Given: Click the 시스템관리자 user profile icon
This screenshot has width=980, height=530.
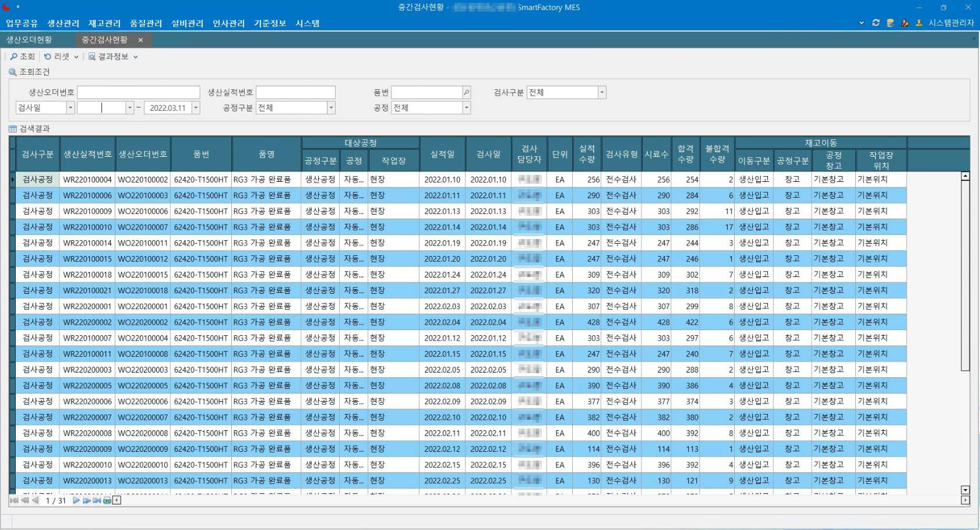Looking at the screenshot, I should pos(919,23).
